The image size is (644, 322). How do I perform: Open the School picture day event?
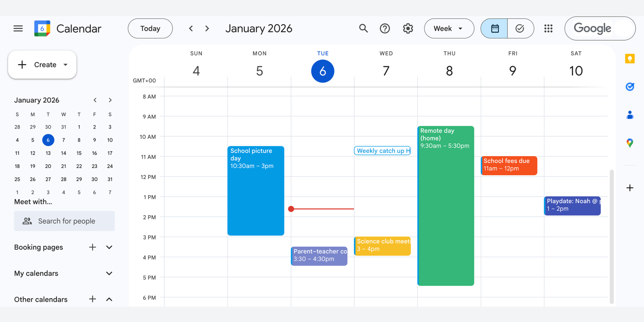(x=256, y=190)
